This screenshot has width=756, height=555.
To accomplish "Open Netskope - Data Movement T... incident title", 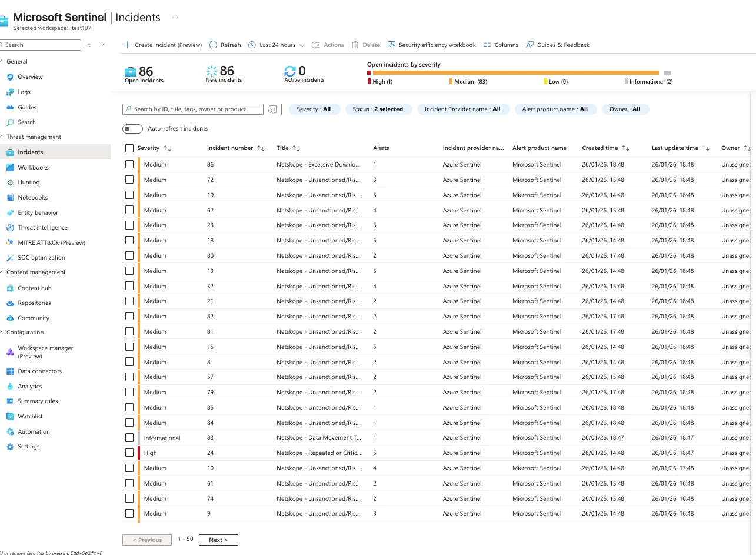I will [x=319, y=438].
